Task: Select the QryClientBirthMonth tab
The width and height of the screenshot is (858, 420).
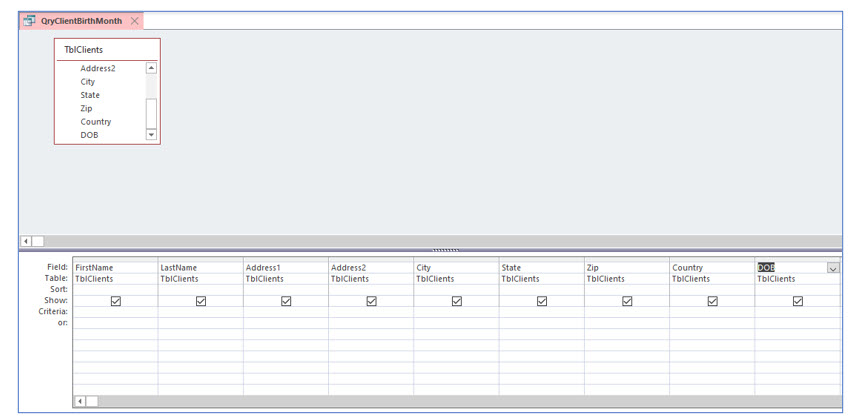Action: coord(82,21)
